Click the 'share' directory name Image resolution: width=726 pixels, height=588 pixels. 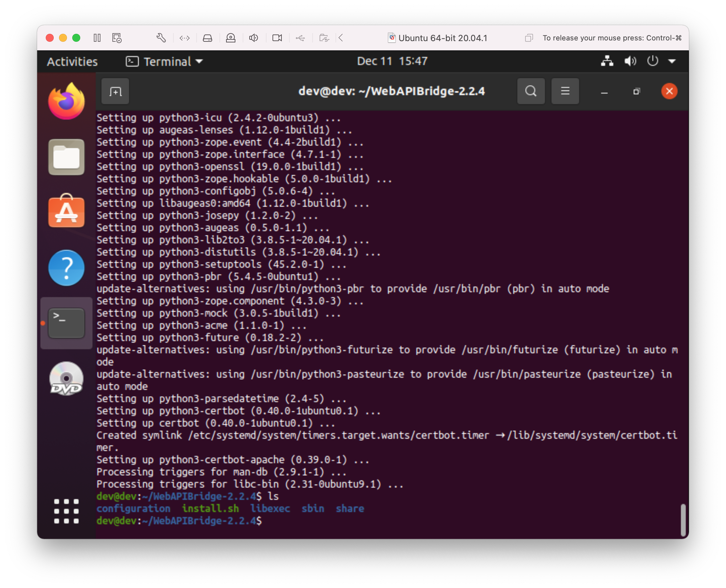tap(350, 508)
